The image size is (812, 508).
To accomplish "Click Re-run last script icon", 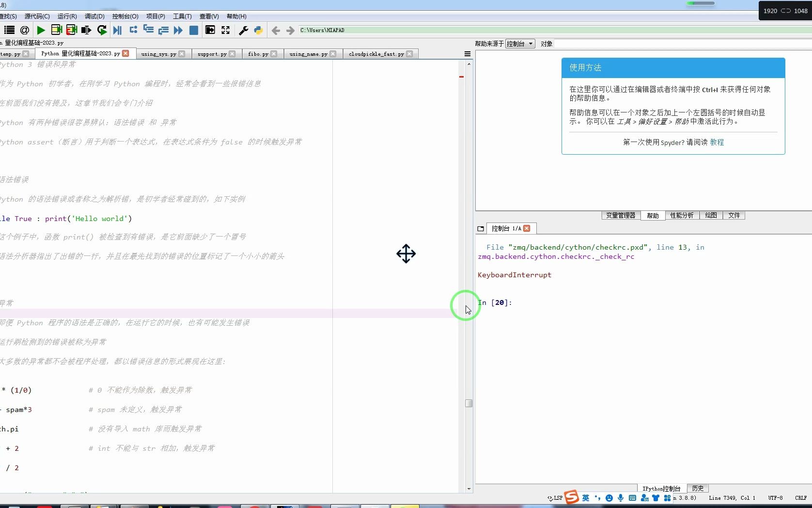I will (102, 30).
